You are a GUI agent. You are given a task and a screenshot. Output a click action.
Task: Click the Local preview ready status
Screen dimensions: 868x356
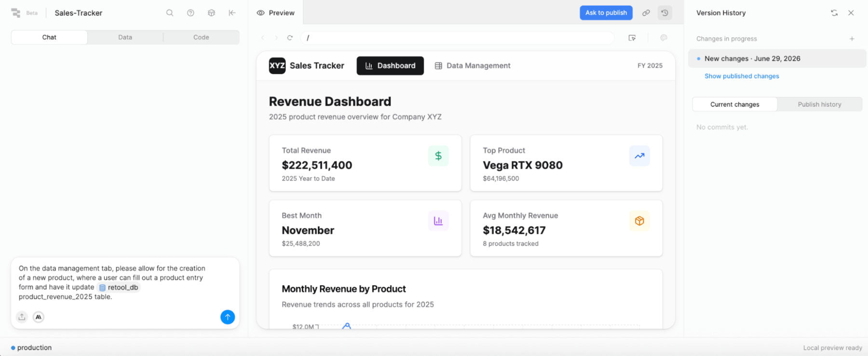click(832, 348)
